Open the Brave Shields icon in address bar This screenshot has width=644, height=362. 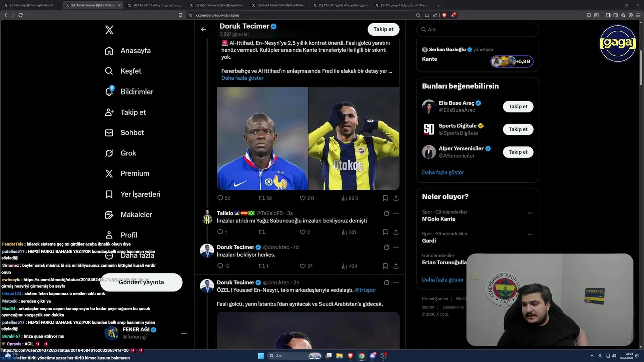(444, 15)
